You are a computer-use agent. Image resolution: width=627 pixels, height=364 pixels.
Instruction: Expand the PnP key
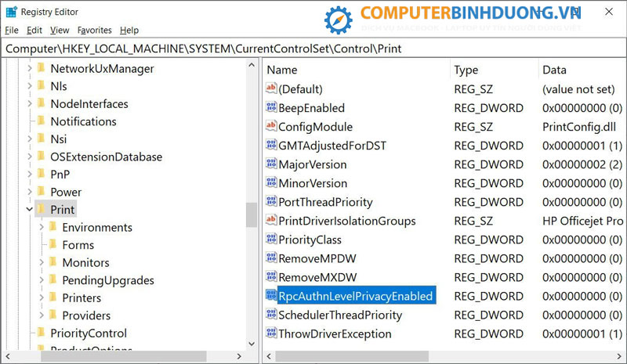(30, 175)
